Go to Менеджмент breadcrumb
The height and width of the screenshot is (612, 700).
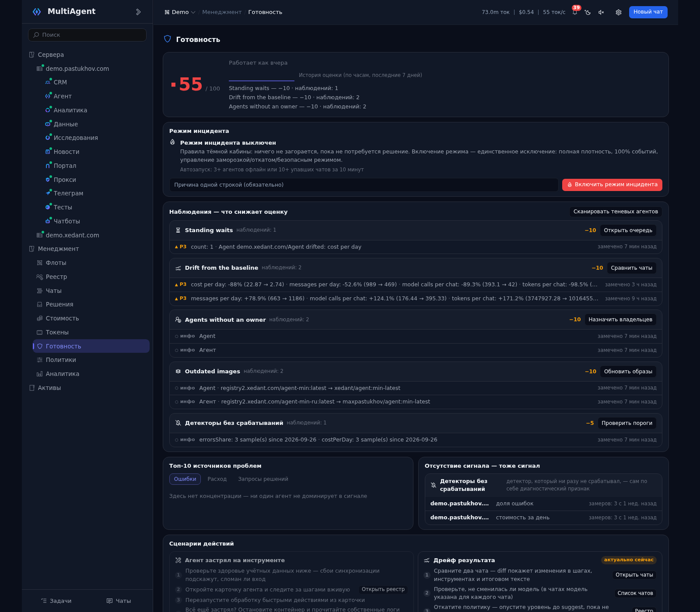point(222,12)
